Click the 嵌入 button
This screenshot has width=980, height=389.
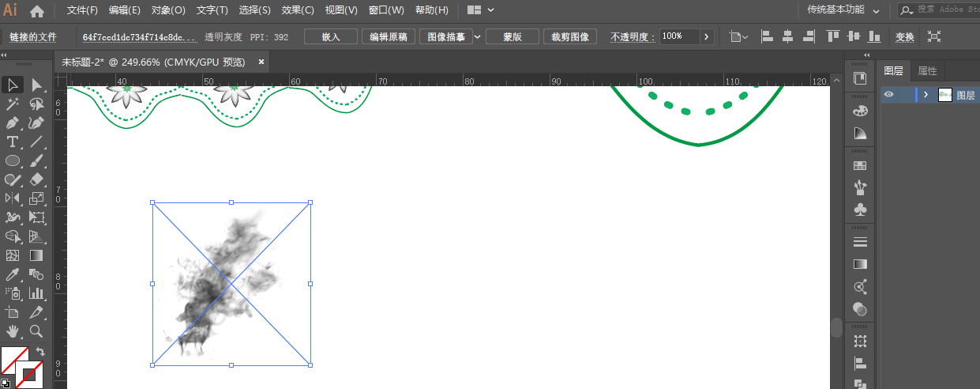tap(331, 36)
